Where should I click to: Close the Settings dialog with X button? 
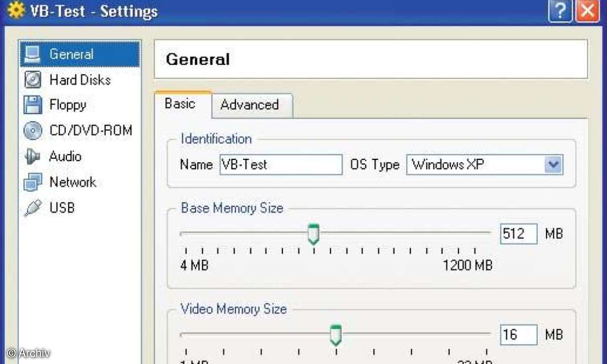587,11
